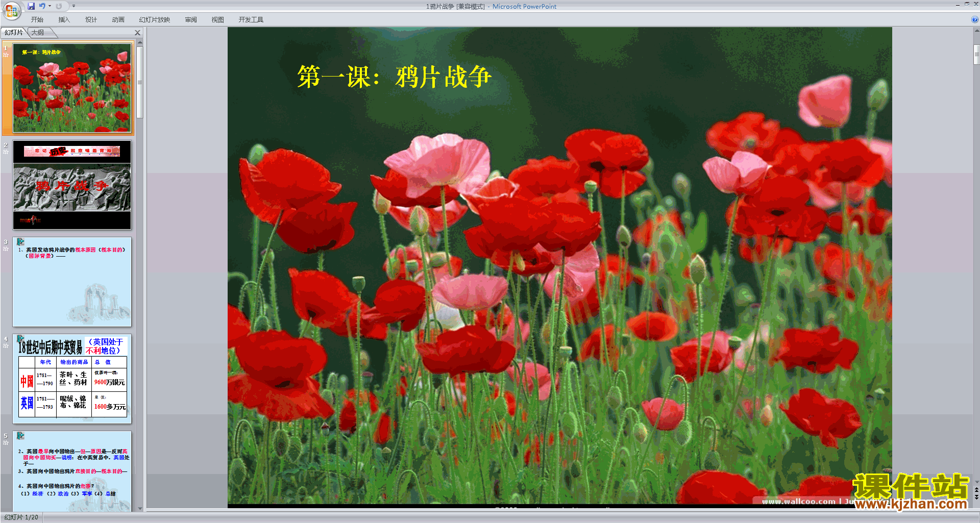Click the animation star icon beside slide 1
The height and width of the screenshot is (523, 980).
click(x=6, y=55)
